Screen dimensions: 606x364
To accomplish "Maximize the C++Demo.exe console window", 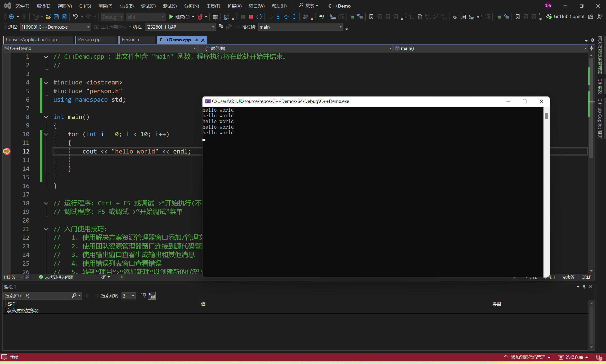I will click(525, 101).
